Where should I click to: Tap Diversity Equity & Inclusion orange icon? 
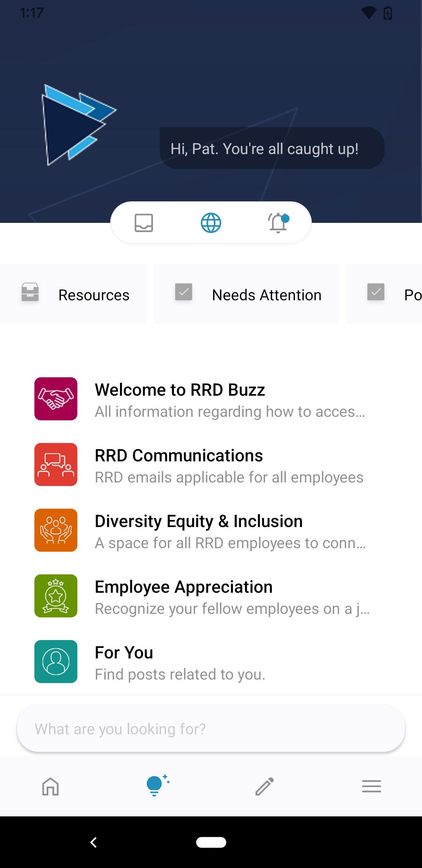point(56,530)
